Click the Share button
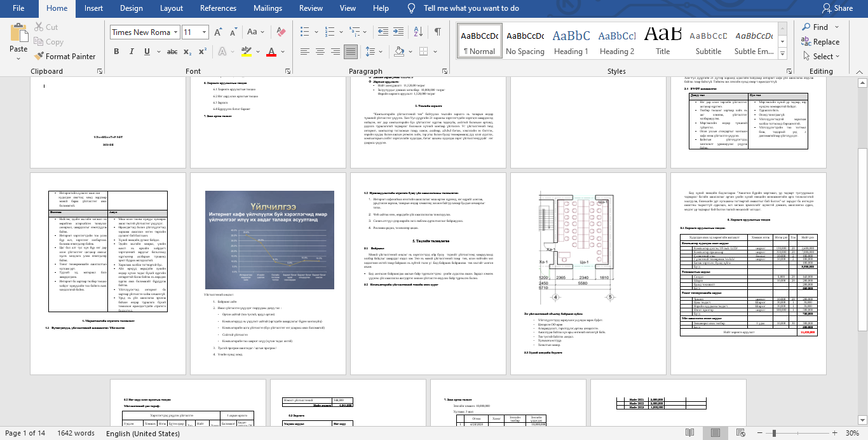This screenshot has width=868, height=440. [x=837, y=8]
